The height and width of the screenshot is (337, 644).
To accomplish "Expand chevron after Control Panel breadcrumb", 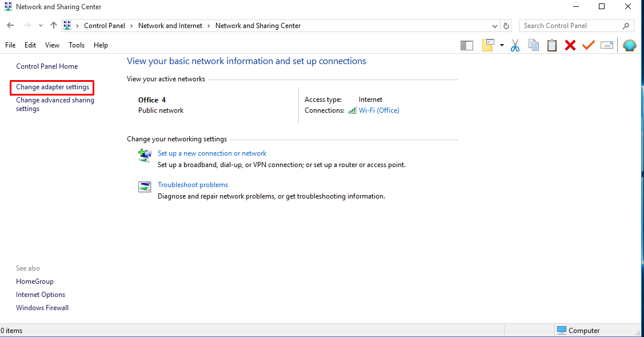I will coord(131,26).
